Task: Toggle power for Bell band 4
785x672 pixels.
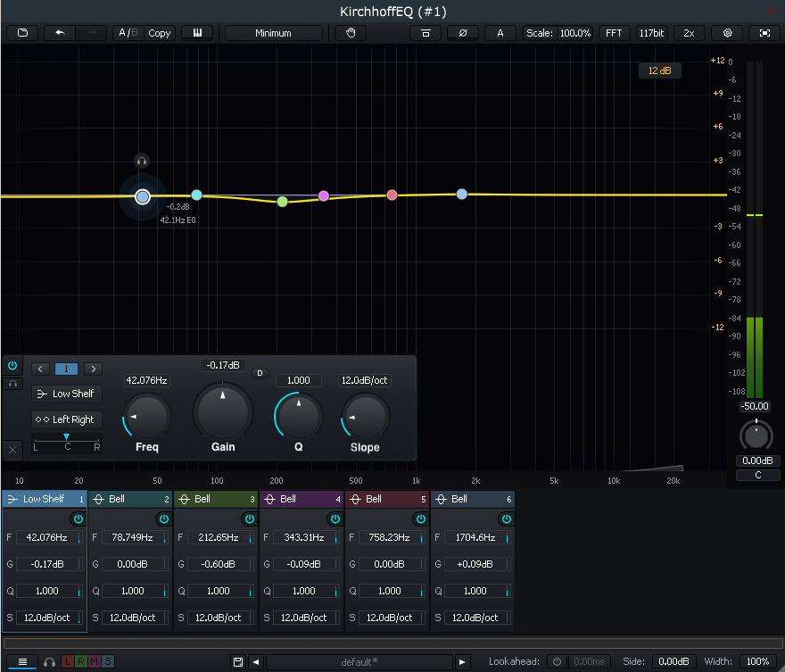Action: tap(335, 519)
